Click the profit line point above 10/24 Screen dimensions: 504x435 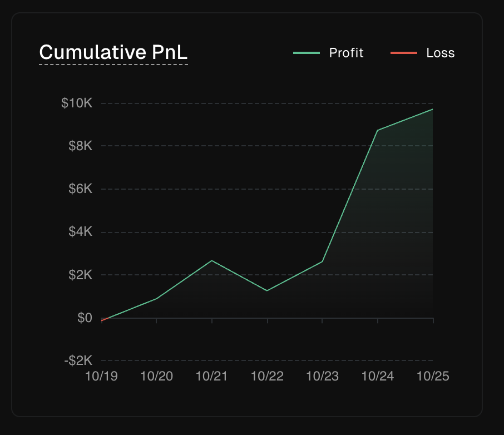coord(378,130)
